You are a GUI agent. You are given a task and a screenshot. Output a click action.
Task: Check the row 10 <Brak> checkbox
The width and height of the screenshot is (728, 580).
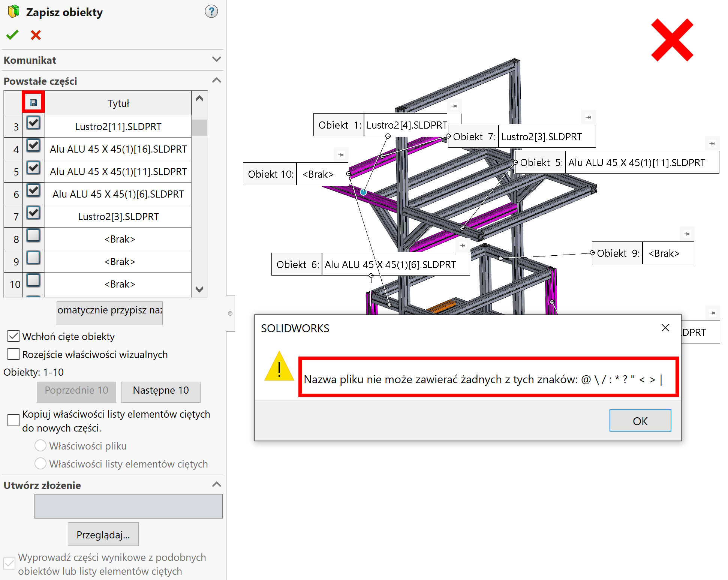[33, 280]
